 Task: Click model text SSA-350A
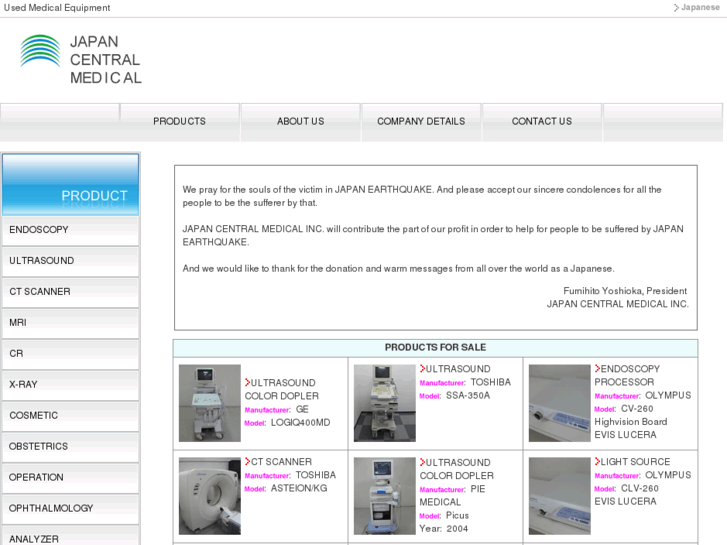[x=468, y=396]
